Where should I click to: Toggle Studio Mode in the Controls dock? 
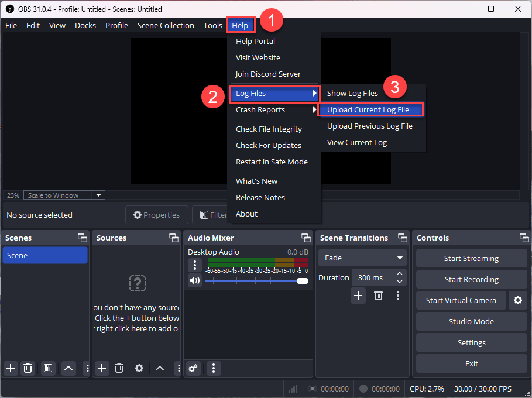tap(471, 322)
